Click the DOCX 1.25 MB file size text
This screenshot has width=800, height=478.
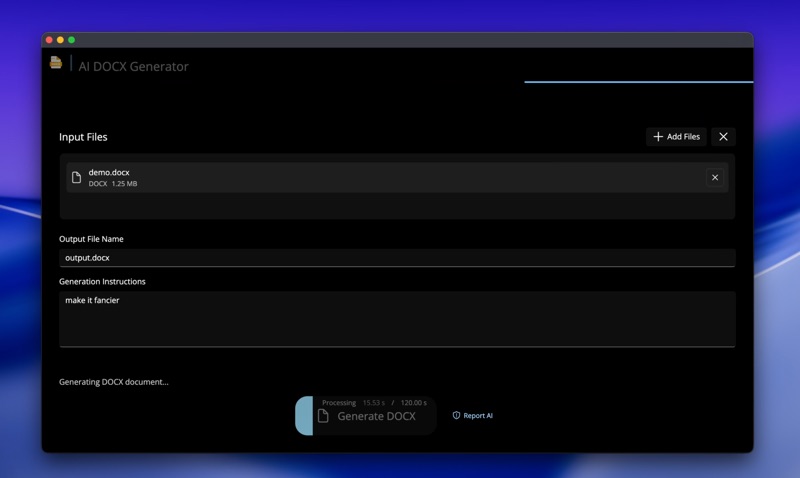(113, 184)
